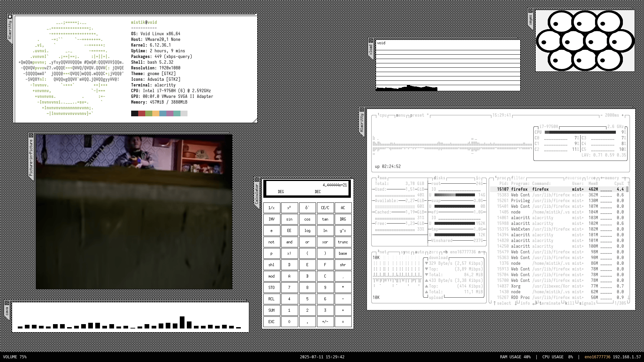Toggle the INV inverse function key
The image size is (644, 362).
point(271,219)
